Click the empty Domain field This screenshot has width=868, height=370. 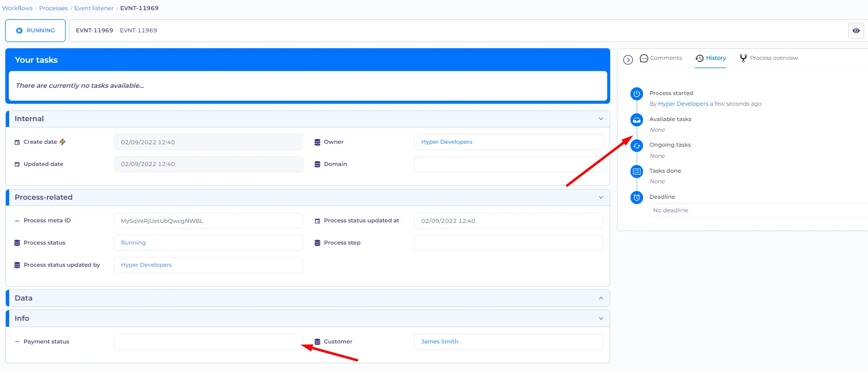click(x=509, y=164)
